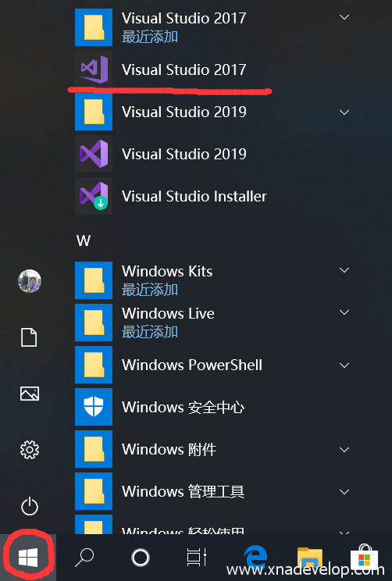Open the power options button
Viewport: 392px width, 581px height.
coord(30,507)
